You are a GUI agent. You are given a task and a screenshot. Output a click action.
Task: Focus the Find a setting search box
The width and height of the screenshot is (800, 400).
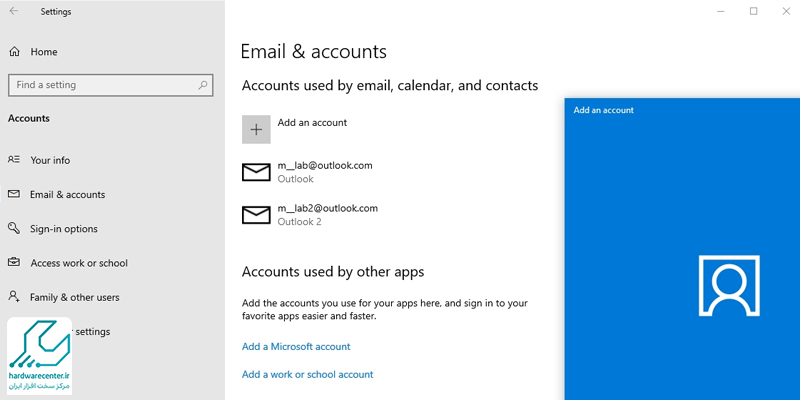pyautogui.click(x=111, y=85)
